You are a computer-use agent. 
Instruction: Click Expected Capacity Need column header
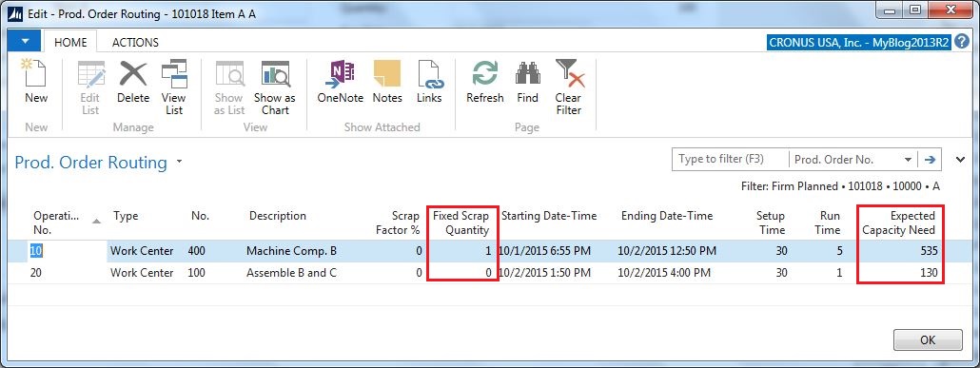pos(899,223)
